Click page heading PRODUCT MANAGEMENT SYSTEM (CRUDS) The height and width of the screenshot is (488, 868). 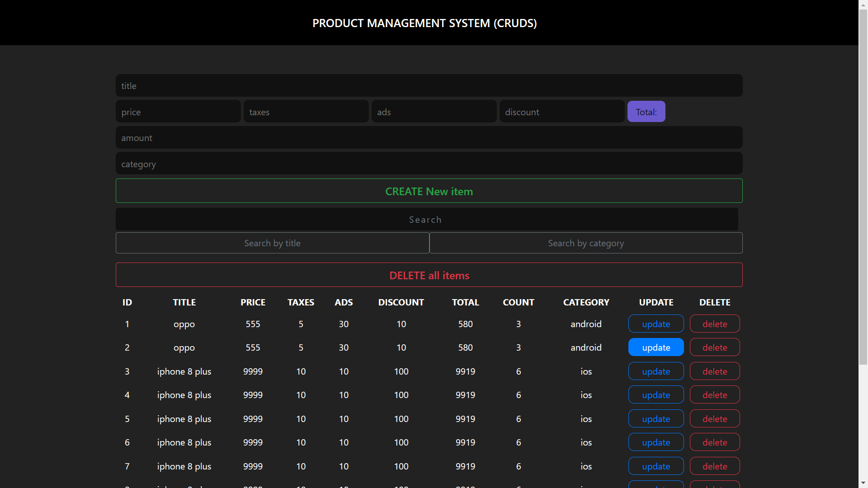coord(425,23)
